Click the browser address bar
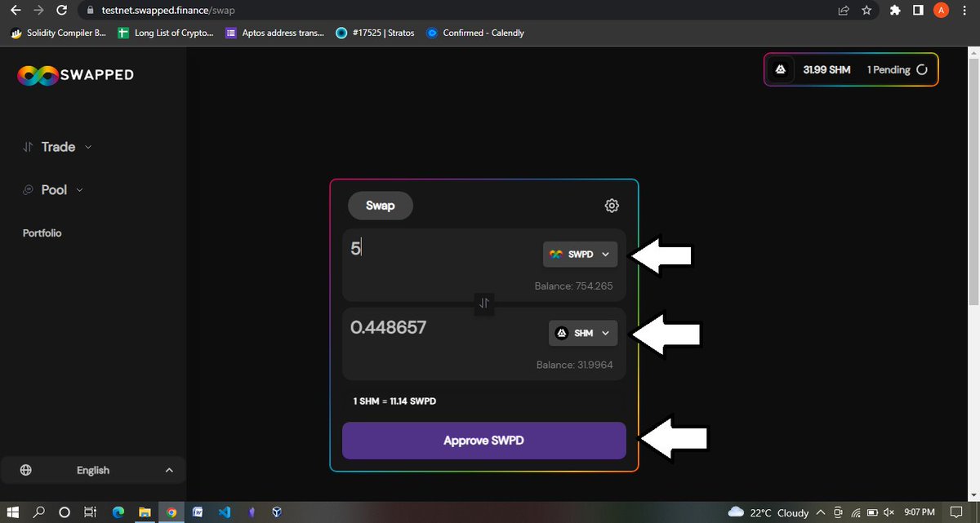This screenshot has width=980, height=523. tap(457, 11)
